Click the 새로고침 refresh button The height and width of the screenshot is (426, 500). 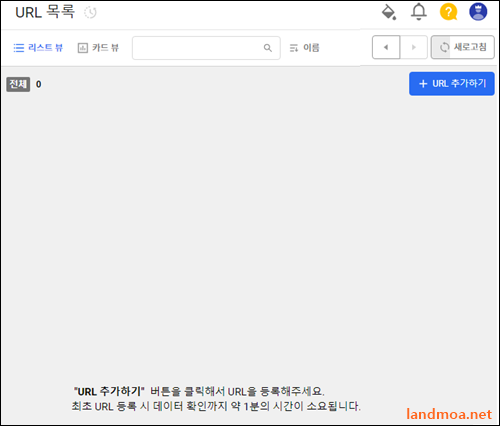click(x=463, y=47)
